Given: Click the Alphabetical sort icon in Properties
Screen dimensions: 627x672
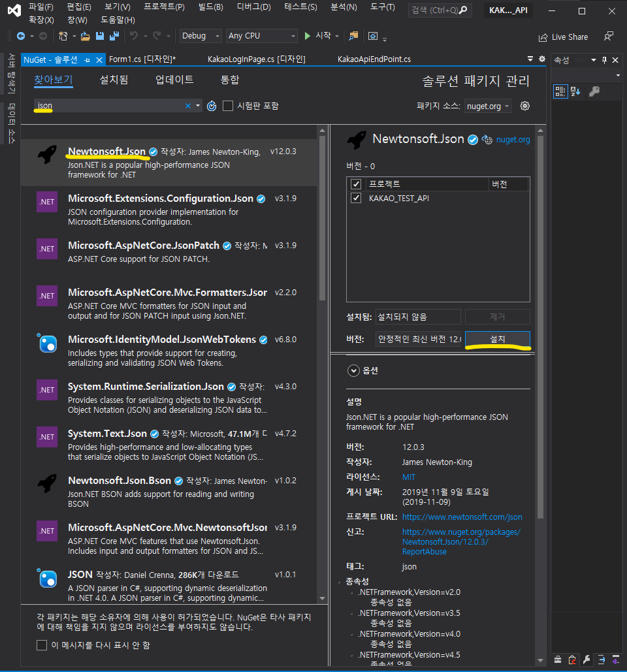Looking at the screenshot, I should click(575, 91).
